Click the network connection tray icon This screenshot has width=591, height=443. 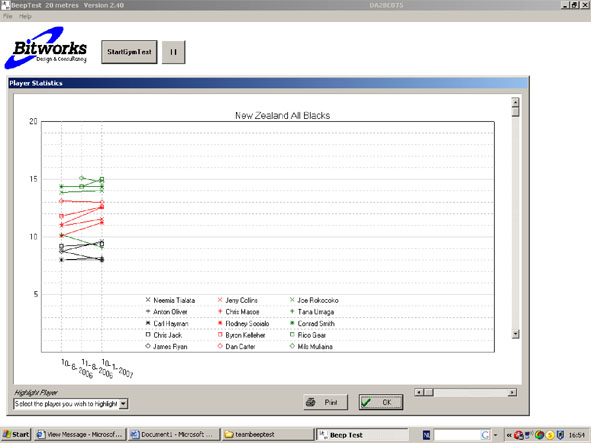pos(528,435)
